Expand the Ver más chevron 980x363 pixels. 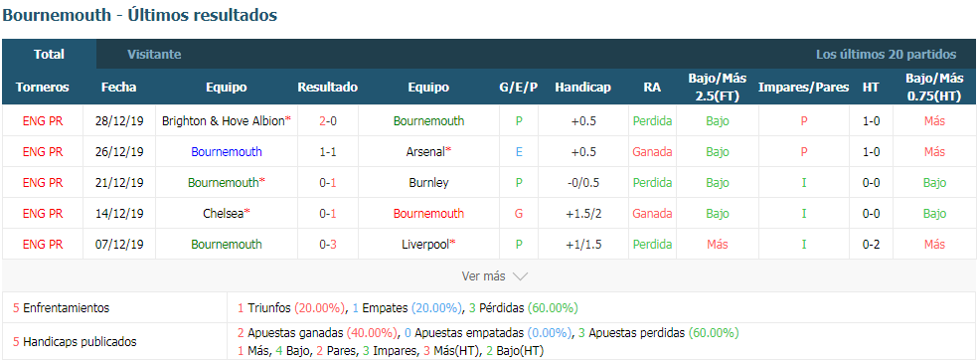[x=520, y=276]
